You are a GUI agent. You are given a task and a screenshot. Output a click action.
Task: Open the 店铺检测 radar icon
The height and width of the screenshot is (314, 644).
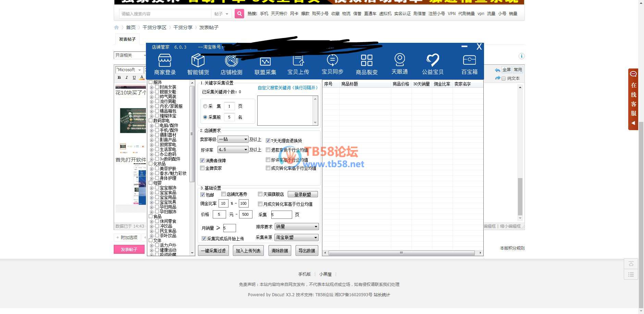pyautogui.click(x=232, y=65)
